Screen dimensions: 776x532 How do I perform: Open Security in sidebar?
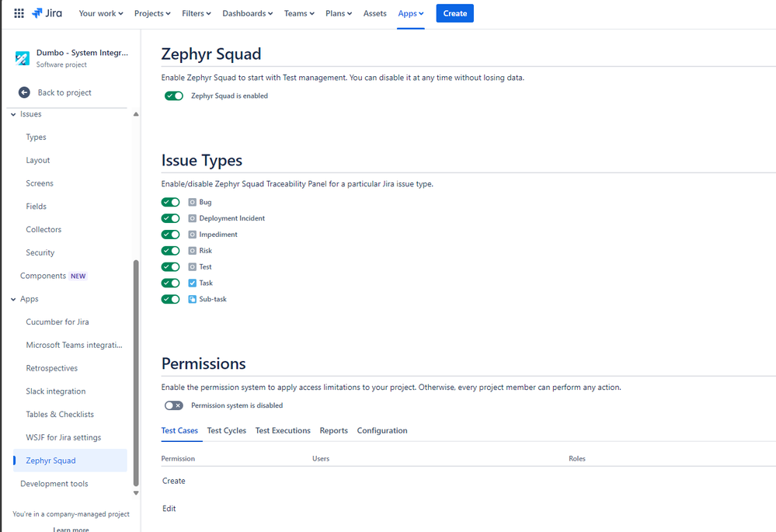[40, 252]
